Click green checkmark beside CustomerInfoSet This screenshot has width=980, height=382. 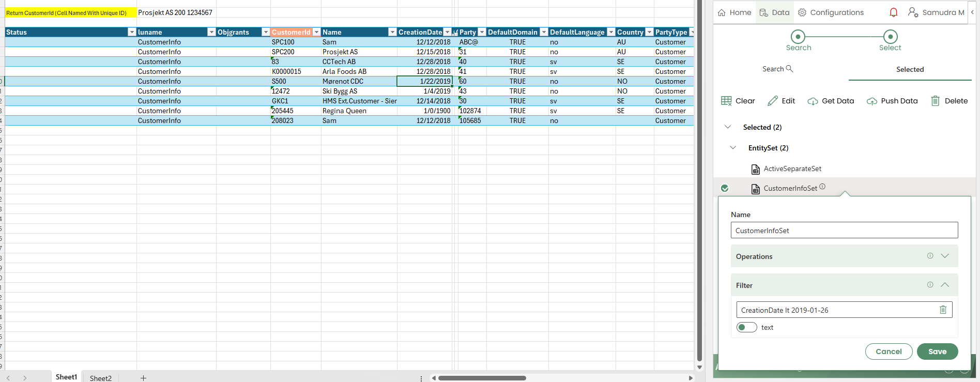pyautogui.click(x=725, y=188)
